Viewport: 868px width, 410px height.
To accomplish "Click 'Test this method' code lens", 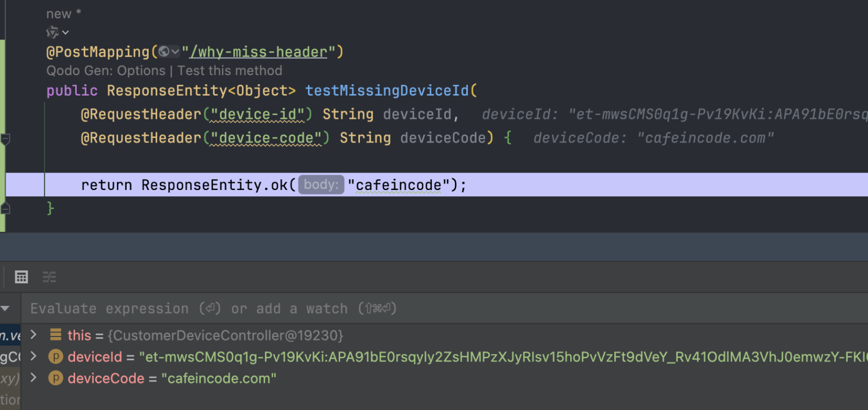I will click(229, 71).
